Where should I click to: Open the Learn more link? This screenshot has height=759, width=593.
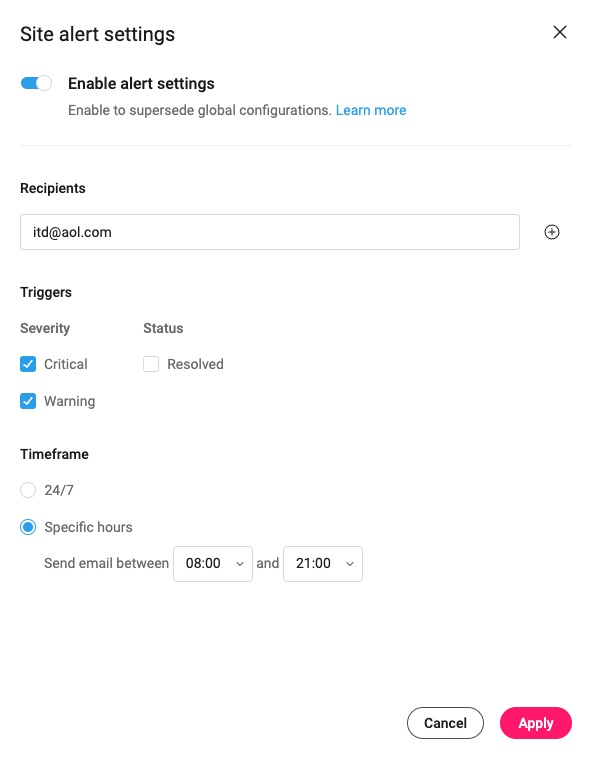click(x=371, y=110)
